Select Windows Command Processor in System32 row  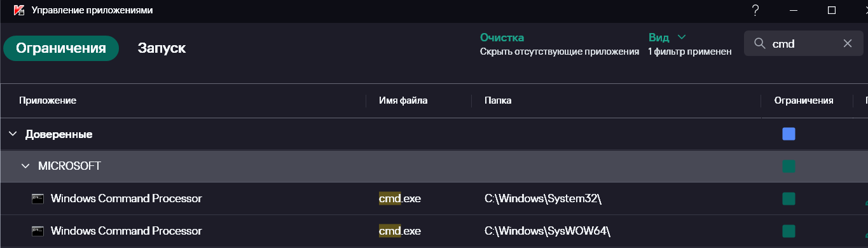[127, 198]
